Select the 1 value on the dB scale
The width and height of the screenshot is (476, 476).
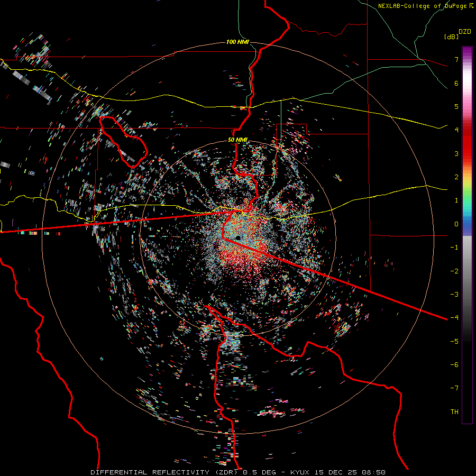coord(456,200)
